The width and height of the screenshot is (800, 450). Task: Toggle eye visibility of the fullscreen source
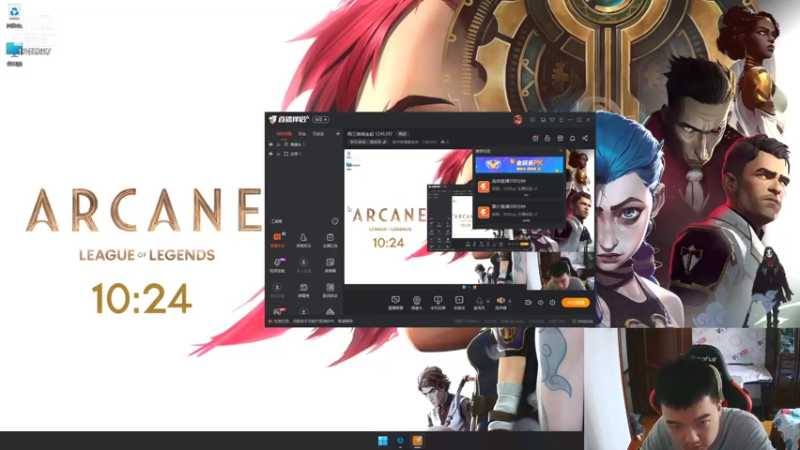point(271,154)
